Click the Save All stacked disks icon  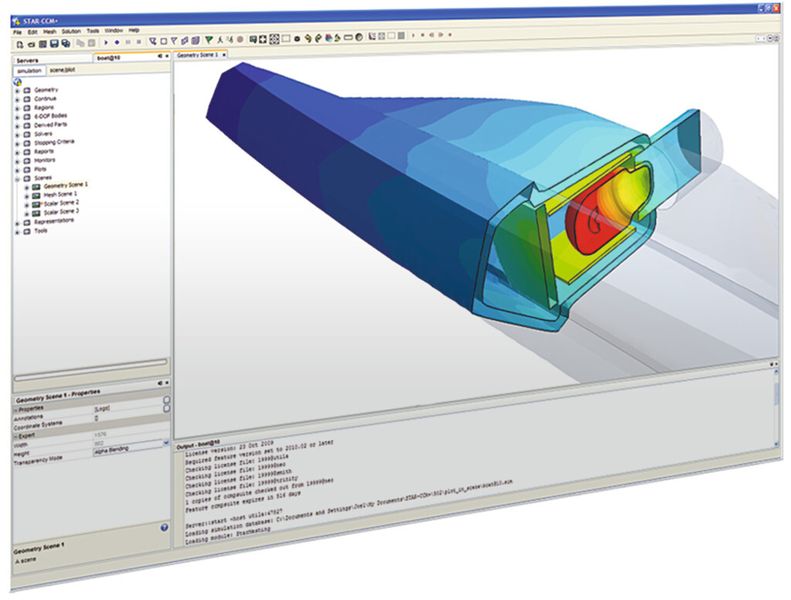(66, 44)
